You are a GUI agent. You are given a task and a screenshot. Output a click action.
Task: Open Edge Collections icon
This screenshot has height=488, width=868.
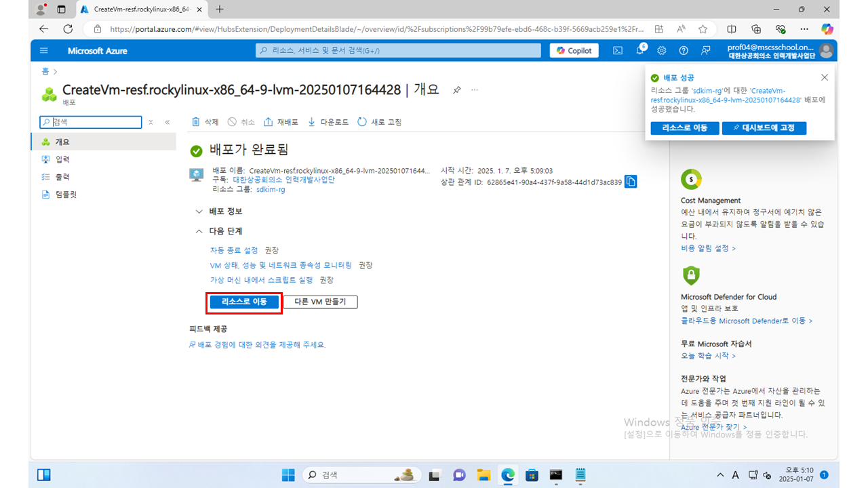click(756, 29)
